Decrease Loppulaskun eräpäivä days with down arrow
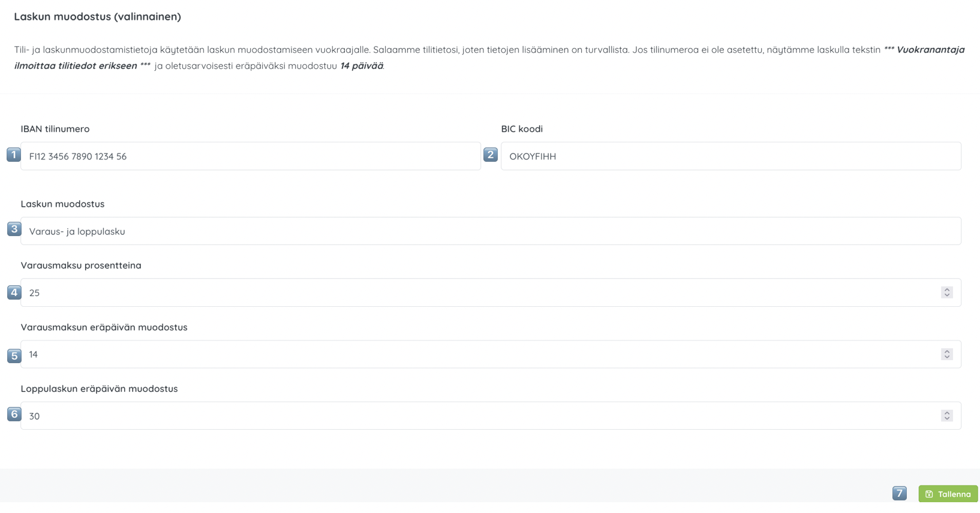The image size is (980, 513). pos(947,418)
